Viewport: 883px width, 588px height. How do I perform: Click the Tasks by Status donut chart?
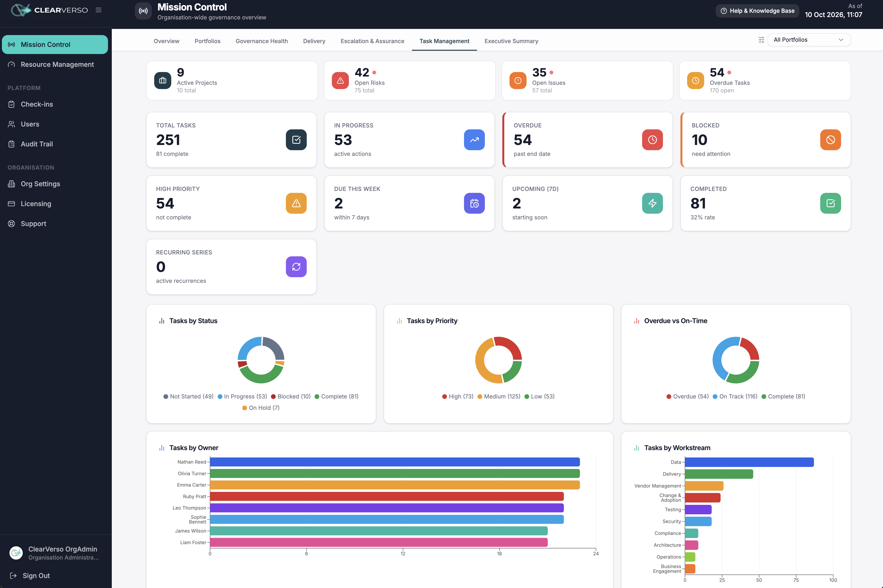pos(261,360)
